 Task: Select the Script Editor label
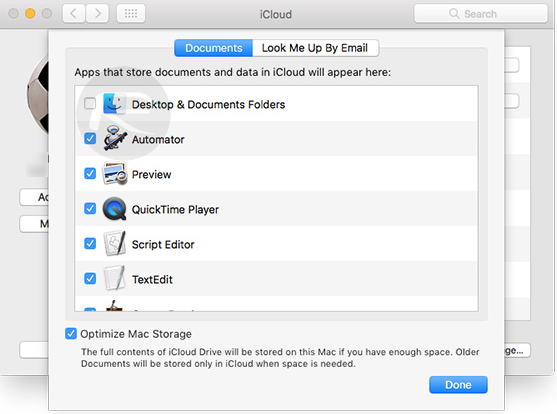point(163,244)
